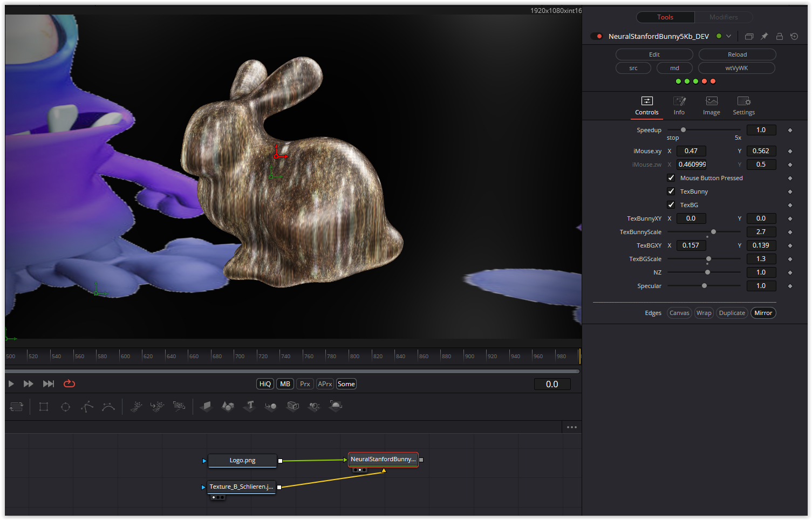The image size is (812, 520).
Task: Uncheck Mouse Button Pressed checkbox
Action: click(x=671, y=178)
